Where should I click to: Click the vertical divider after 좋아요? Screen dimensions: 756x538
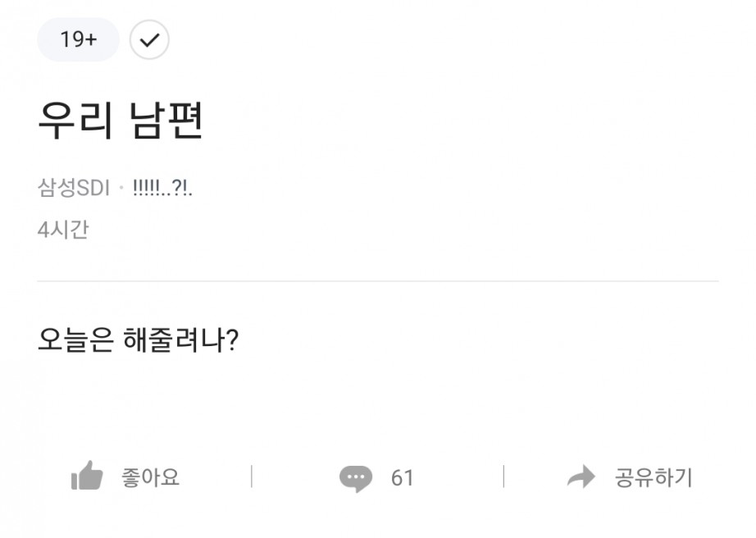click(251, 477)
